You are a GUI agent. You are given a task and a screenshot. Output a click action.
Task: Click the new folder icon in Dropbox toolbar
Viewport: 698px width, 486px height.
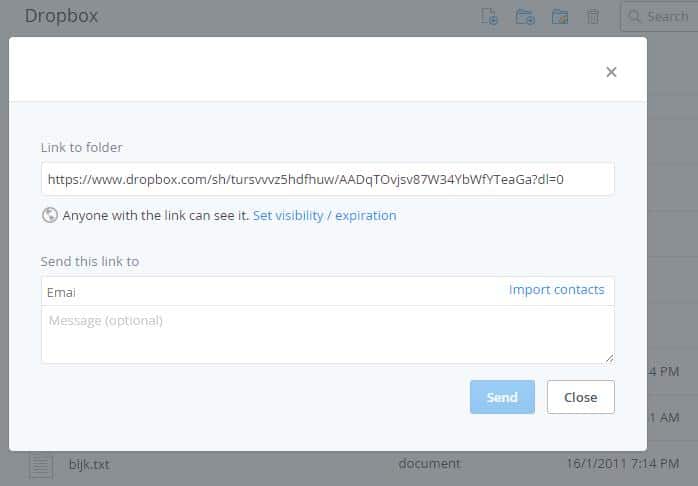[x=525, y=16]
